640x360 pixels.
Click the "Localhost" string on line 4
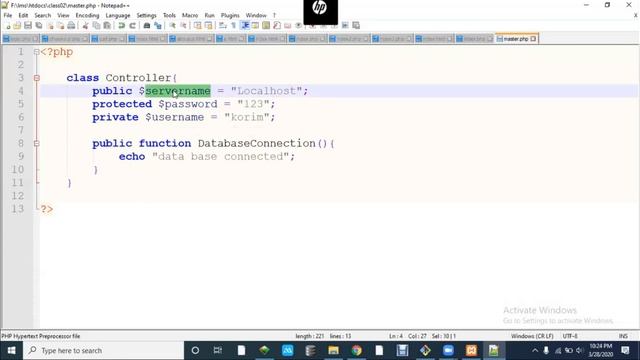click(x=266, y=91)
